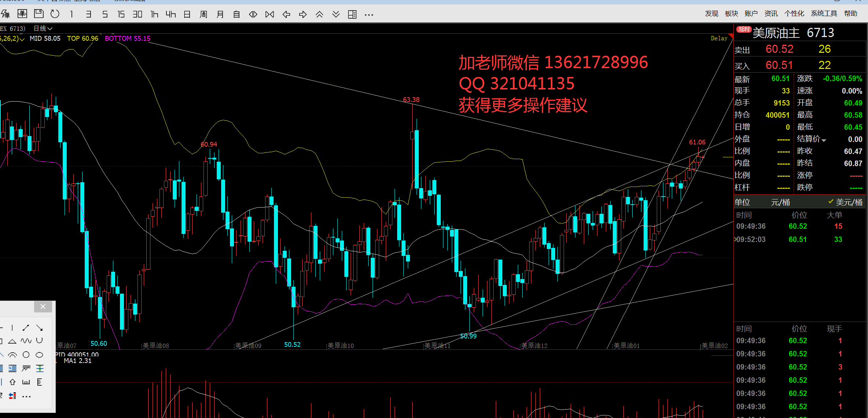Open the 板块 menu
Image resolution: width=868 pixels, height=418 pixels.
point(731,14)
